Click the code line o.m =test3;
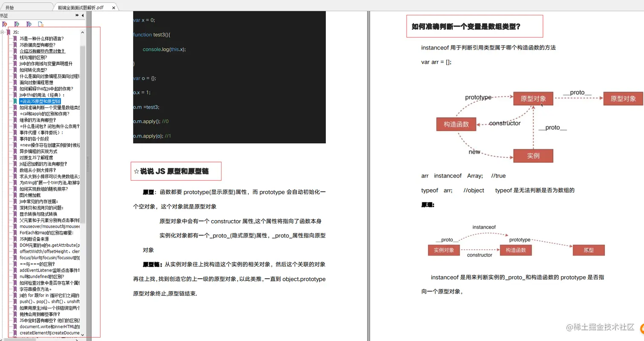The image size is (644, 341). tap(147, 107)
